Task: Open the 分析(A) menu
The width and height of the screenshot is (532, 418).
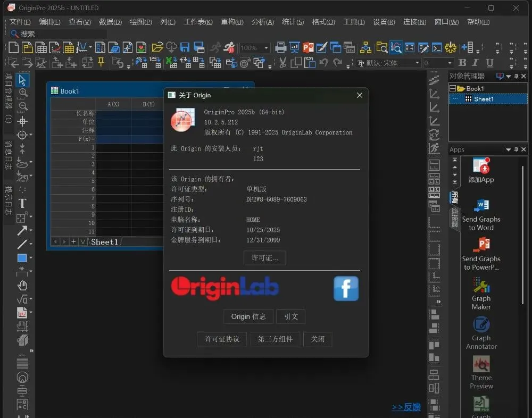Action: tap(263, 22)
